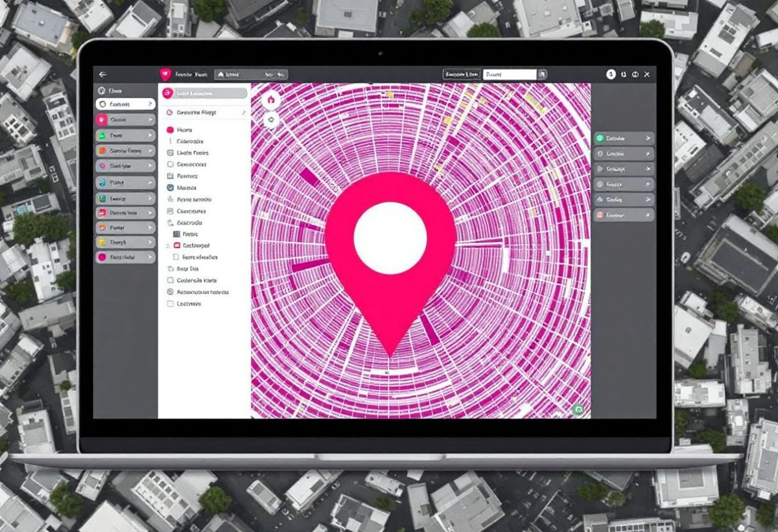Screen dimensions: 778x532
Task: Open the left sidebar row with the green globe icon
Action: click(125, 199)
